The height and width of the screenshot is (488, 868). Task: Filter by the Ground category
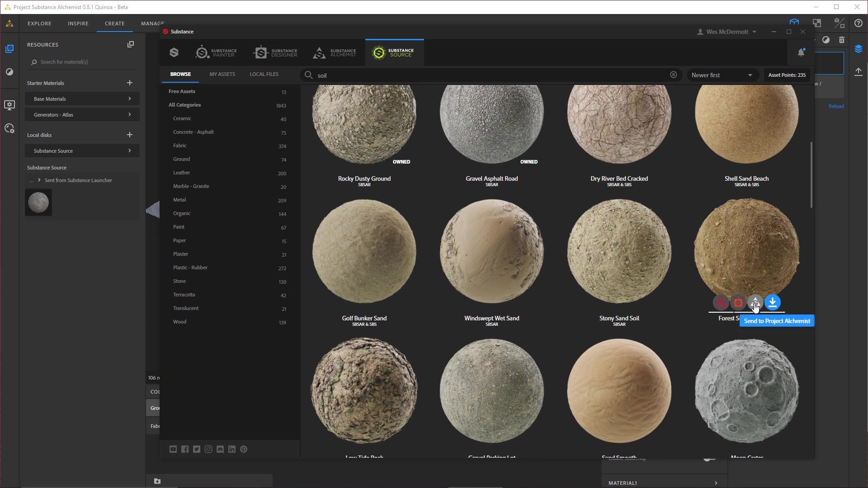click(x=181, y=159)
